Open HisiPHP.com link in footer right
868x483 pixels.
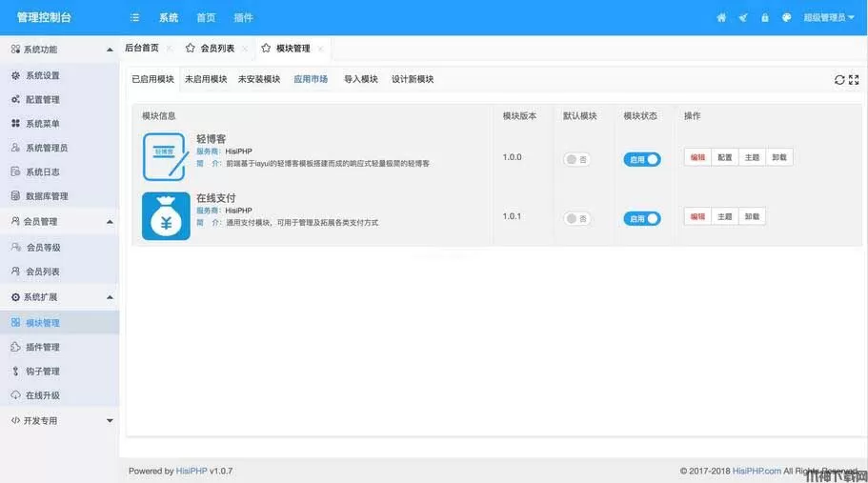click(x=757, y=471)
